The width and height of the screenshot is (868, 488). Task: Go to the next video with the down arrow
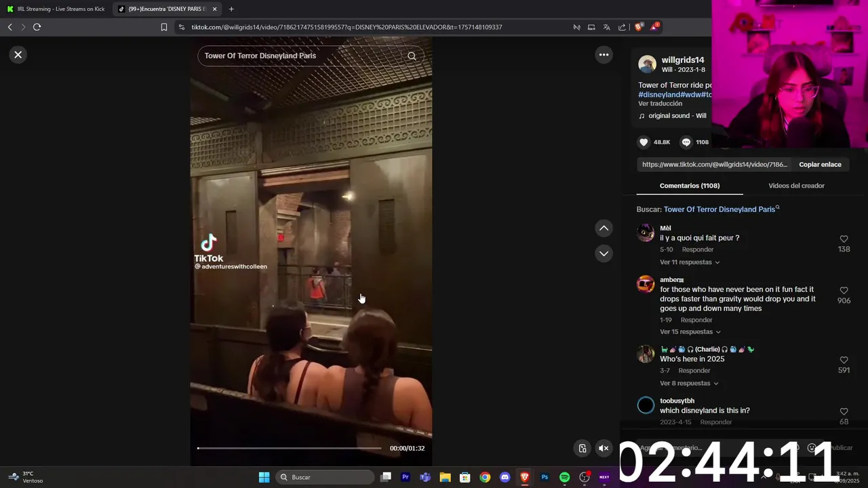604,253
